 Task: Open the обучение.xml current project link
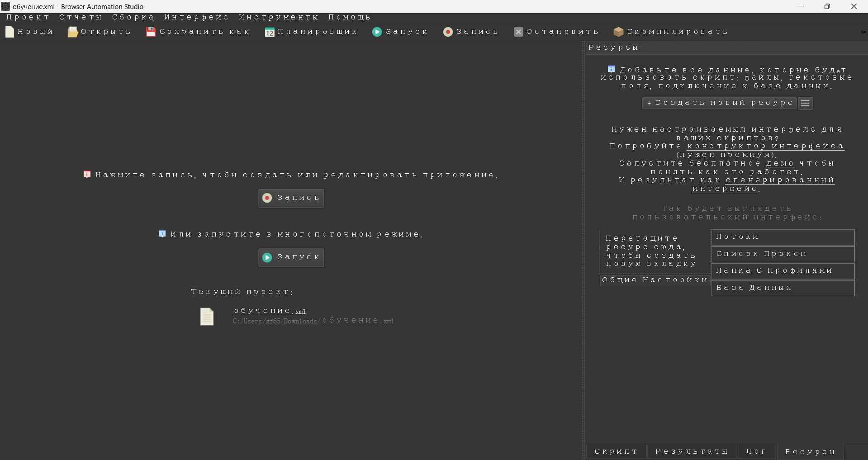point(270,311)
